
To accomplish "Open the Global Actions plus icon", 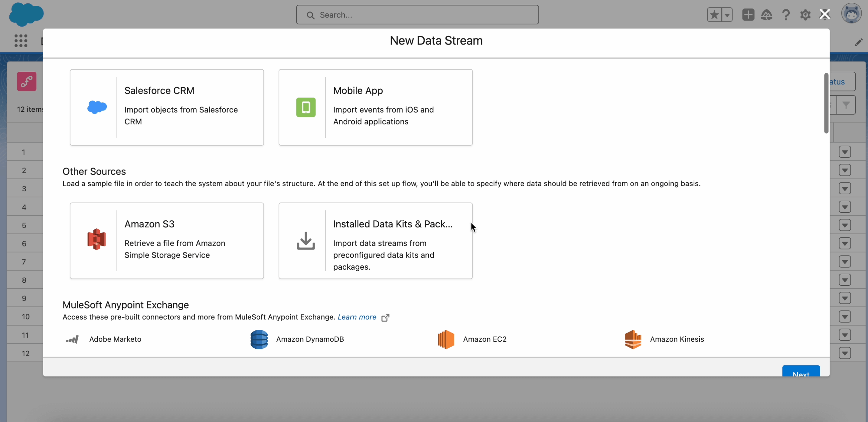I will tap(748, 15).
